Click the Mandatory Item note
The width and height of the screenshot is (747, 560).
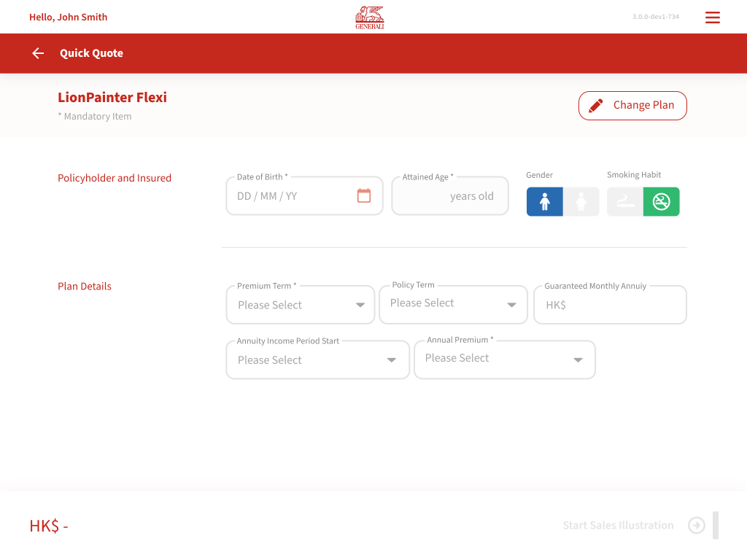[x=95, y=116]
